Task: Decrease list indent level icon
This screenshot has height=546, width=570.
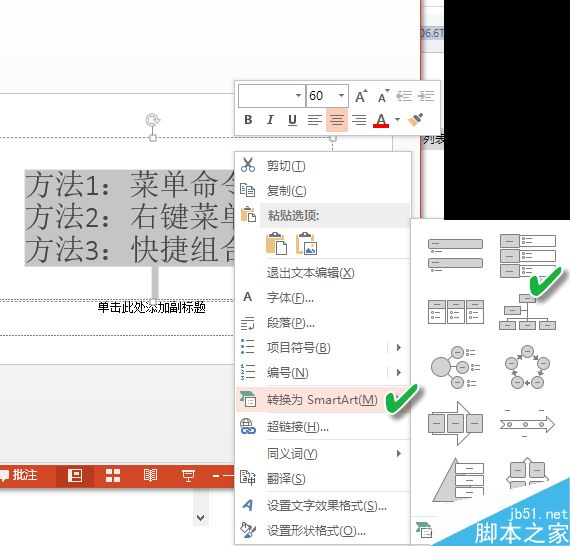Action: [404, 96]
